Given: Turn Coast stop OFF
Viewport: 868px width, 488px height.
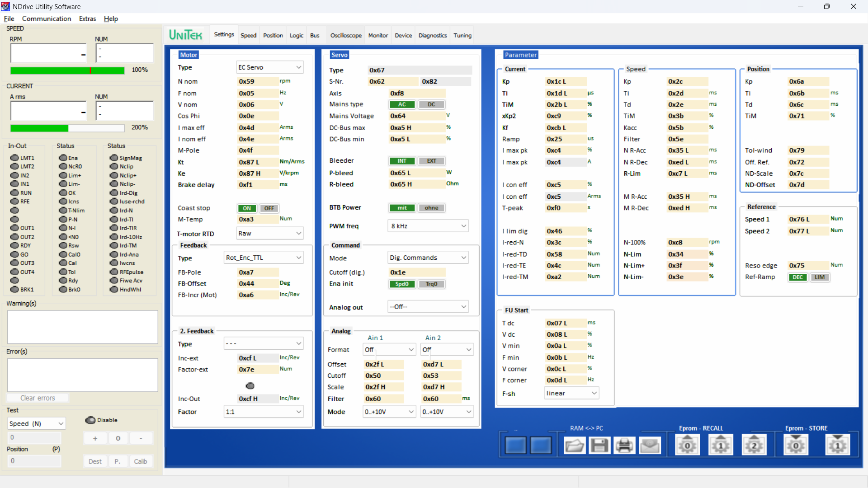Looking at the screenshot, I should 269,208.
